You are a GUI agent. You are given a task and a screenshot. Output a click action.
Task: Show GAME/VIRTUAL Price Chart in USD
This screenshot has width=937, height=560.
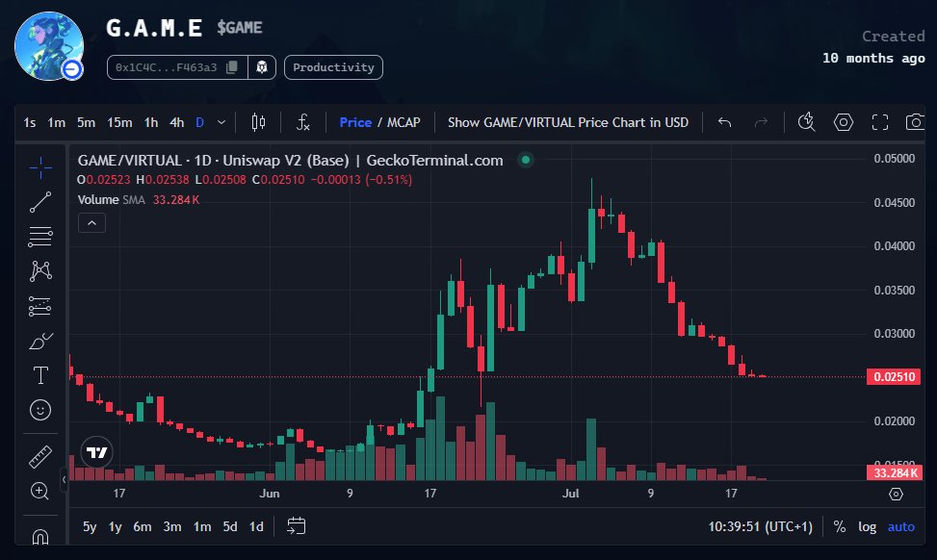[568, 122]
